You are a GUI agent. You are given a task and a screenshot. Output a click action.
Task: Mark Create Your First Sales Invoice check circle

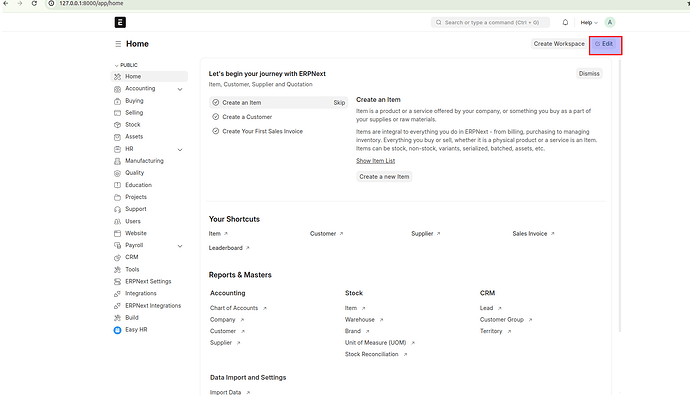point(216,131)
